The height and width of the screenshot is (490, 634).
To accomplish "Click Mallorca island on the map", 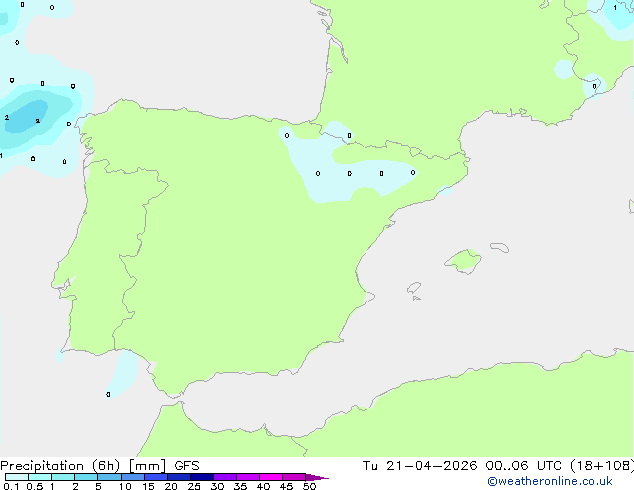I will 463,262.
